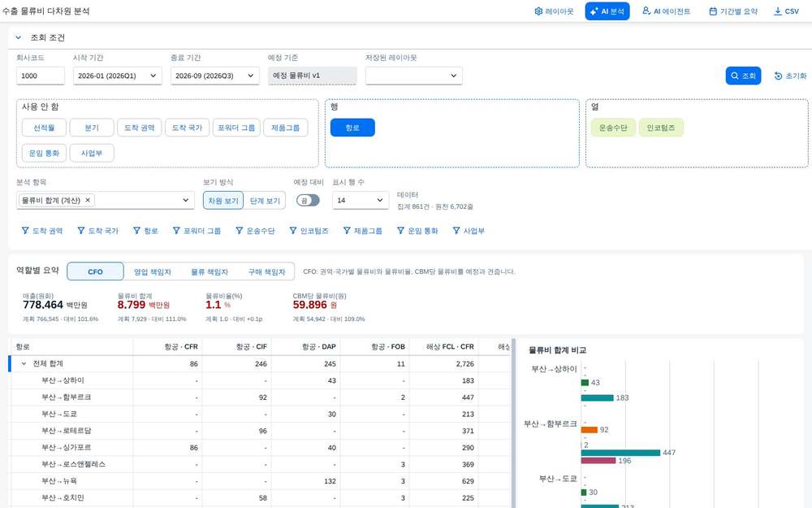Toggle the 예정 대비 switch
This screenshot has width=812, height=508.
[x=308, y=201]
